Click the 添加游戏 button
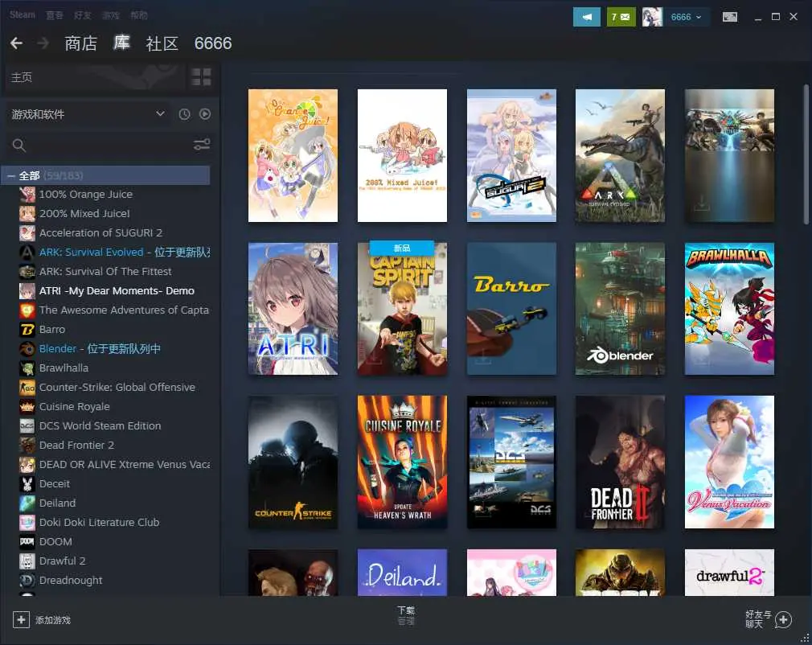 [x=42, y=619]
